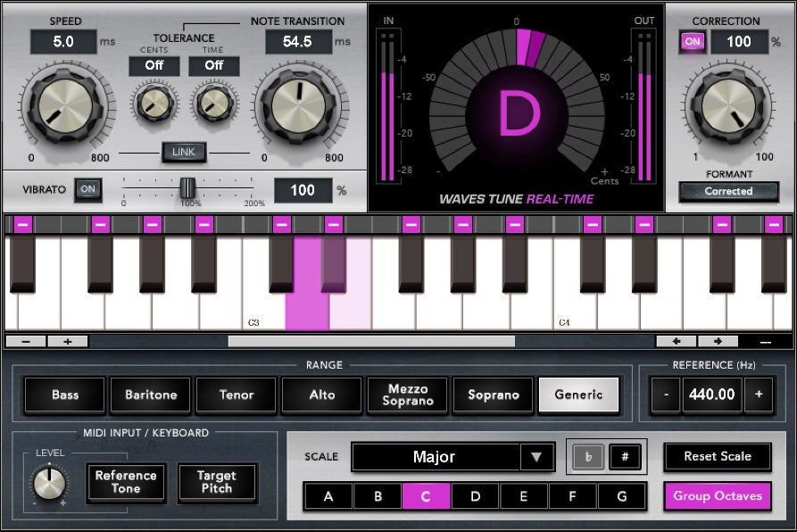Click the keyboard horizontal scrollbar thumb
Viewport: 797px width, 532px height.
371,342
